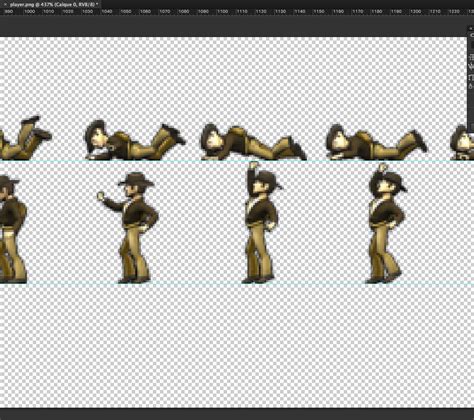This screenshot has height=420, width=474.
Task: Click the standing cowboy sprite with hat and extended arm
Action: (129, 228)
